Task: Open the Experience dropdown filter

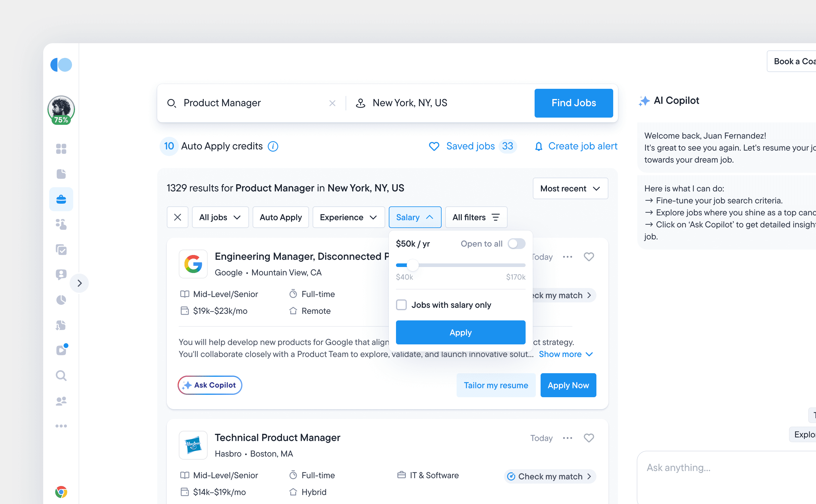Action: (348, 217)
